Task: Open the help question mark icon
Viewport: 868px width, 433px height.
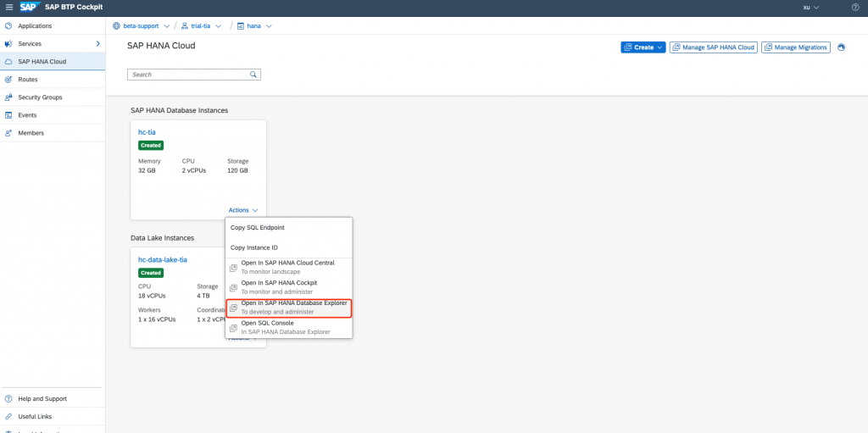Action: tap(855, 7)
